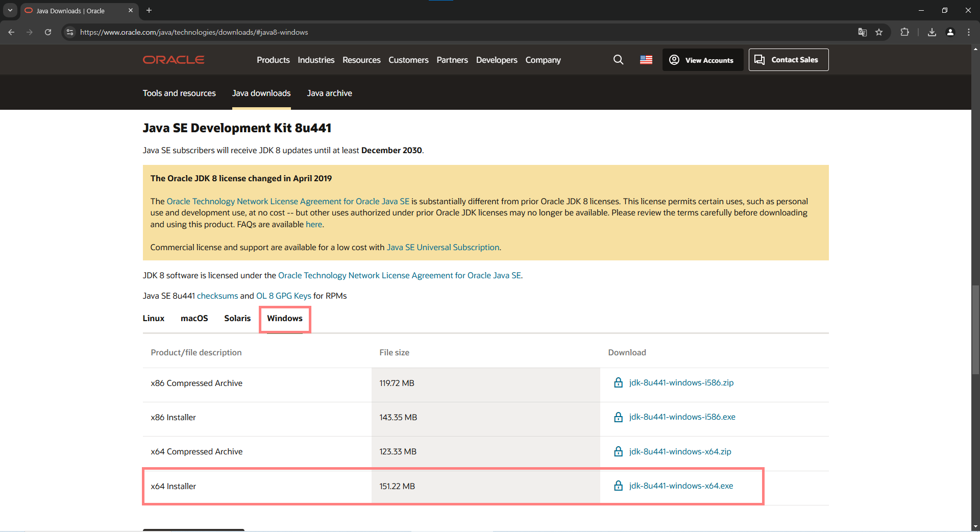Screen dimensions: 980x532
Task: Open the Chrome three-dot menu
Action: pos(969,32)
